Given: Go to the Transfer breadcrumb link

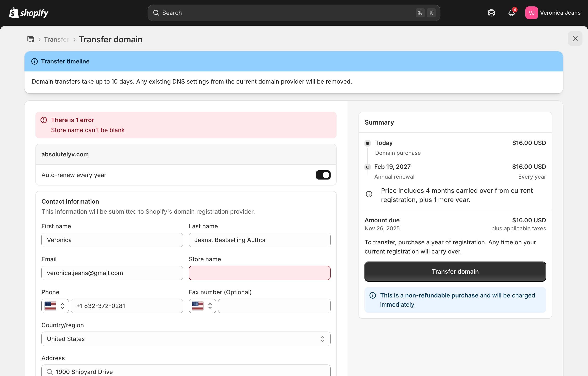Looking at the screenshot, I should 56,39.
